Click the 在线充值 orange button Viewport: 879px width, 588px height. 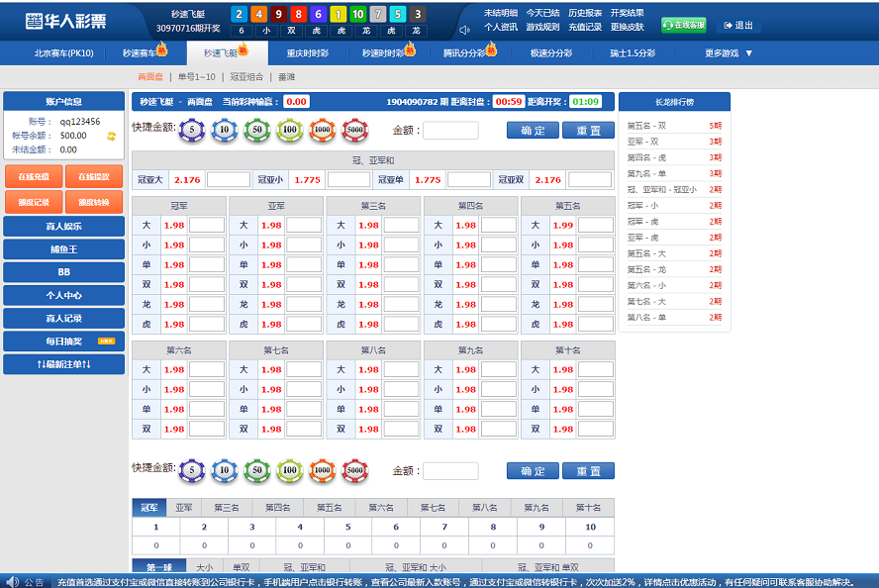(34, 176)
